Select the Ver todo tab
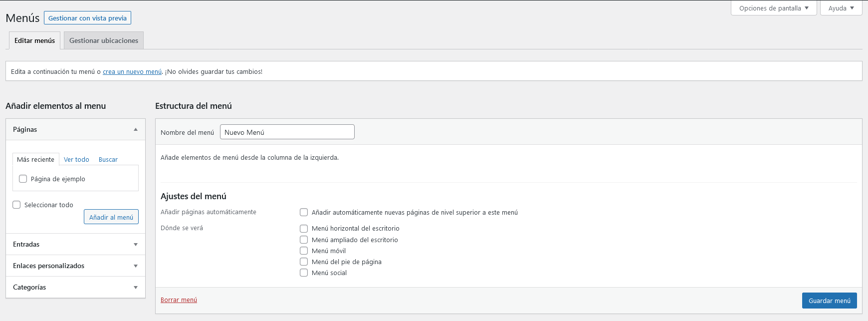 pyautogui.click(x=76, y=160)
